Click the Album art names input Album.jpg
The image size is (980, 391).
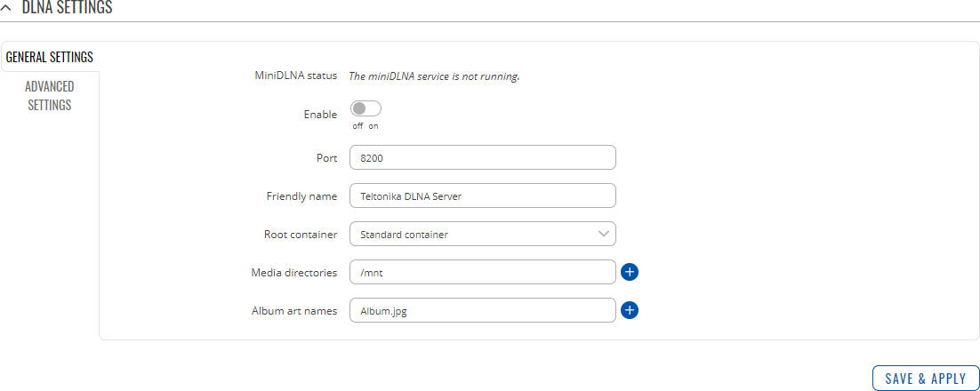point(482,310)
